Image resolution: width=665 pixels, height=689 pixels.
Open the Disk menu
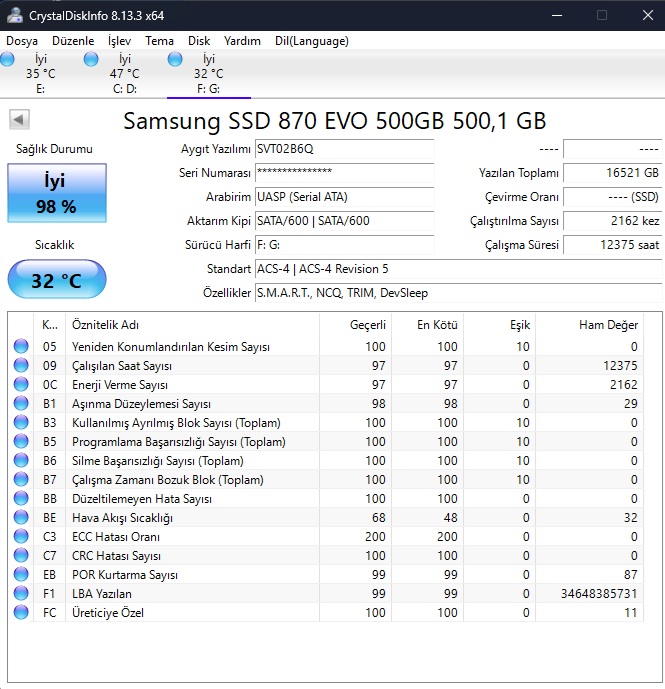pos(199,41)
